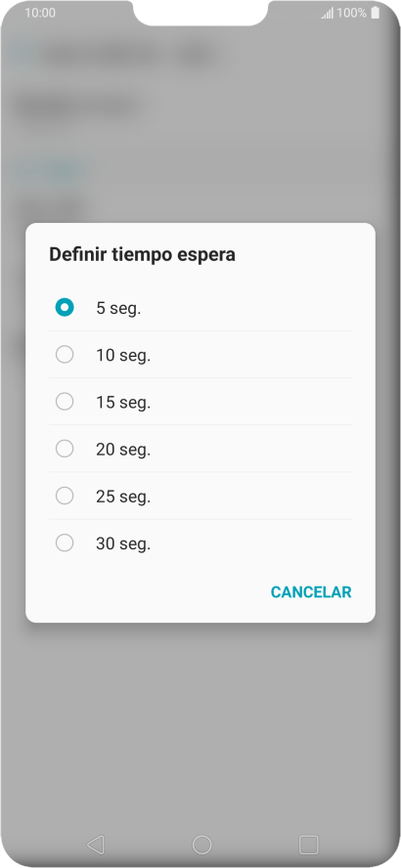Image resolution: width=401 pixels, height=868 pixels.
Task: Tap blurred background below the dialog
Action: click(200, 719)
